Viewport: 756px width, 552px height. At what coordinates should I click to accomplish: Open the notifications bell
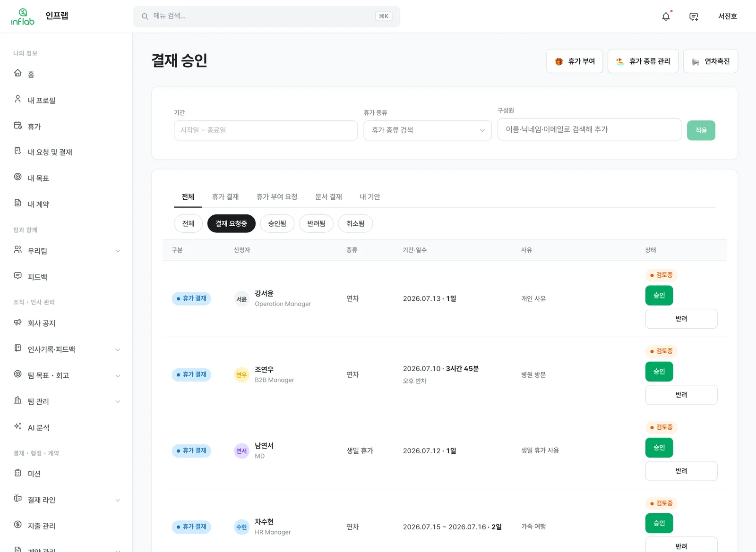[666, 17]
